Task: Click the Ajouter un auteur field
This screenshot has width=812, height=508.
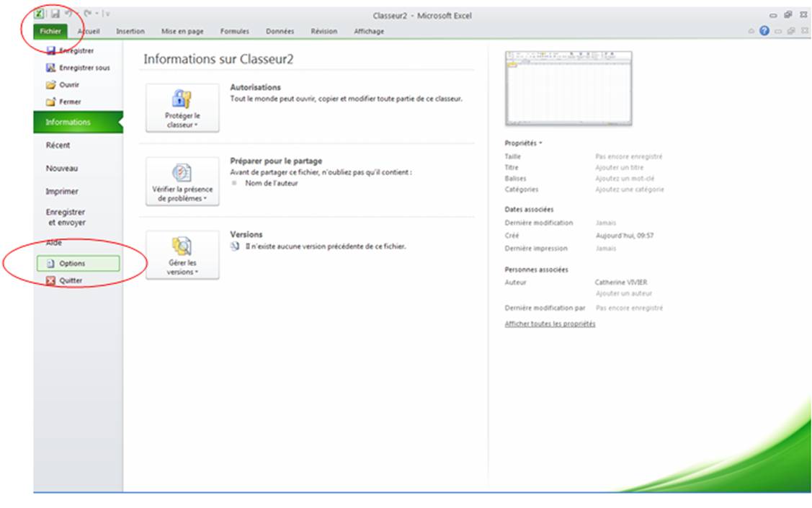Action: click(x=623, y=293)
